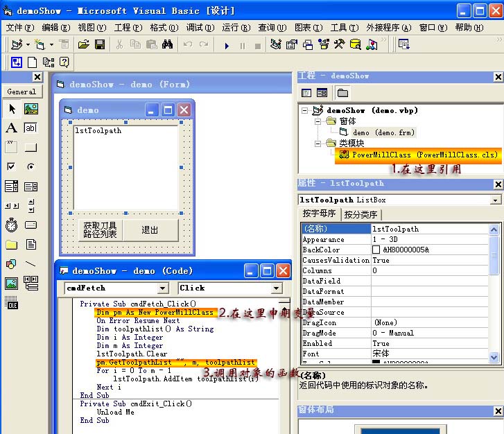Start the program with Run arrow
The height and width of the screenshot is (434, 504).
click(227, 46)
